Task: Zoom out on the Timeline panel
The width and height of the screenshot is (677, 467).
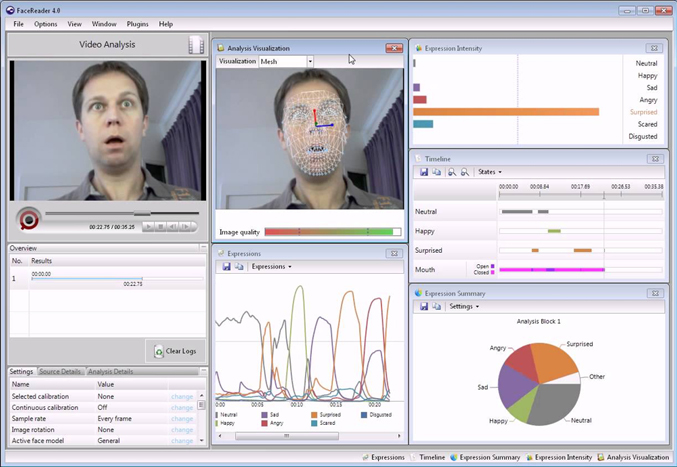Action: (x=465, y=172)
